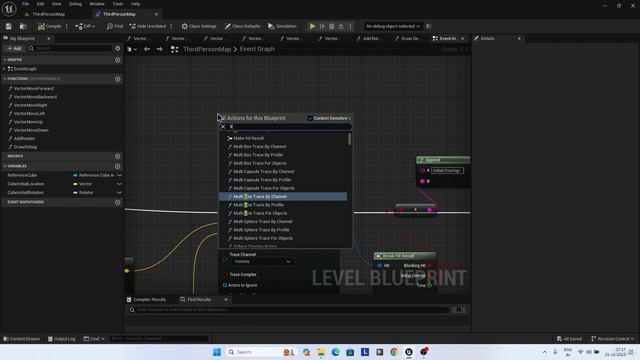This screenshot has height=360, width=640.
Task: Click the Stop square button in the toolbar
Action: 331,26
